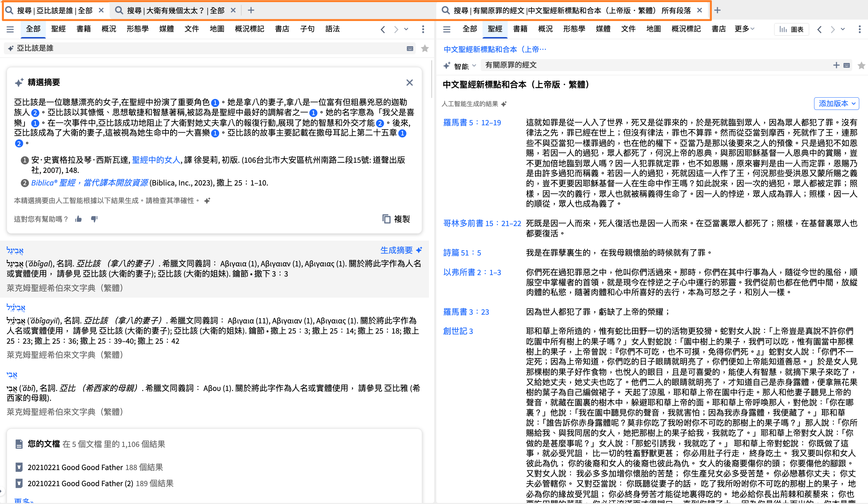
Task: Click 生成摘要 generate summary link
Action: tap(401, 250)
